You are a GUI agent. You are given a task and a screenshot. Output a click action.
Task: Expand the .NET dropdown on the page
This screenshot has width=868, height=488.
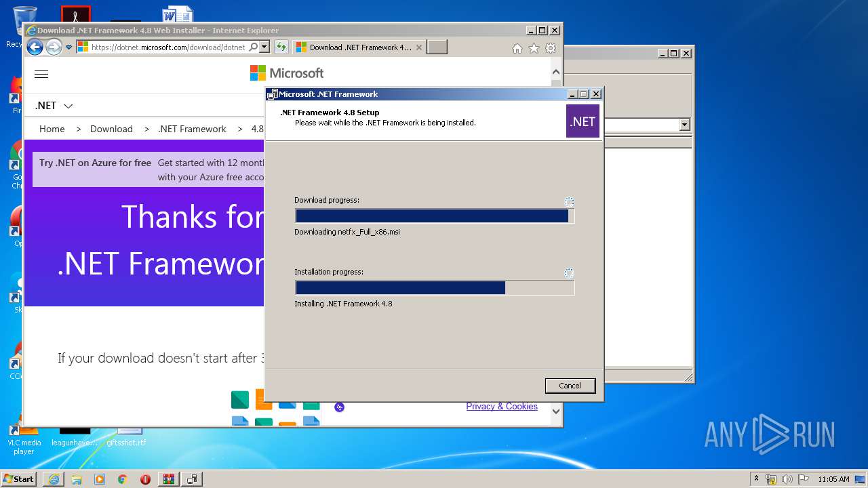pos(54,106)
